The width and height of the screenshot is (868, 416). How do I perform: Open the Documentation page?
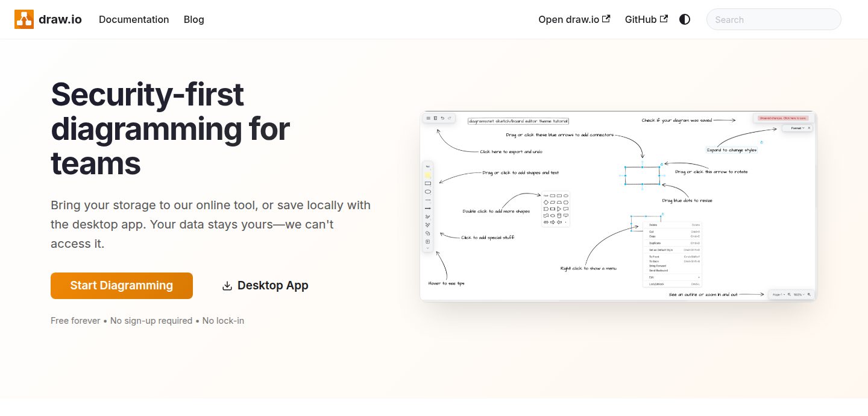pos(134,19)
